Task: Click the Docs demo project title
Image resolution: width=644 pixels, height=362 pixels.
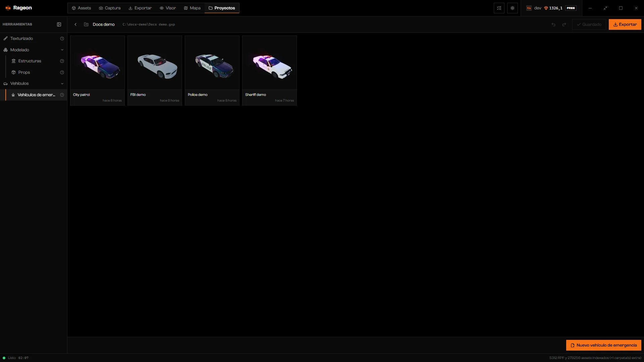Action: pos(104,24)
